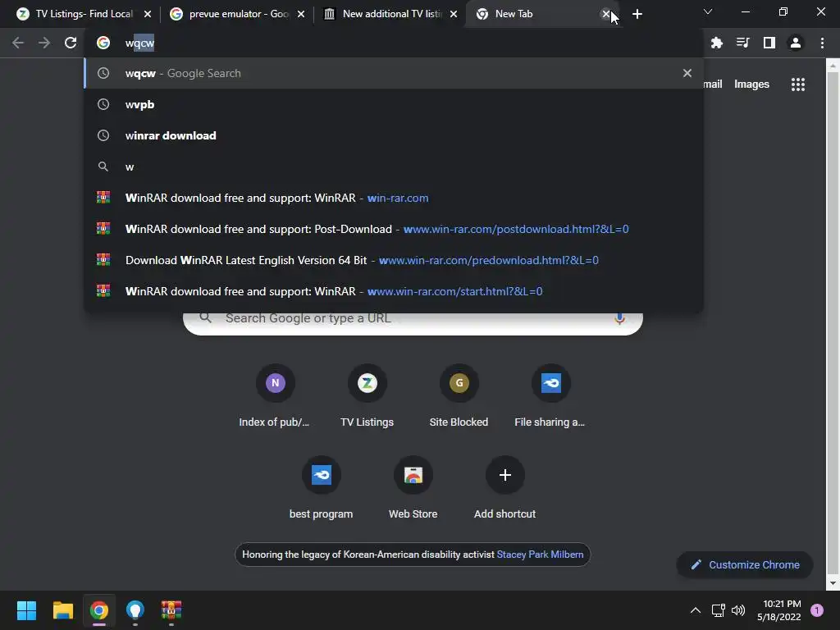Go forward with the arrow button

[44, 43]
